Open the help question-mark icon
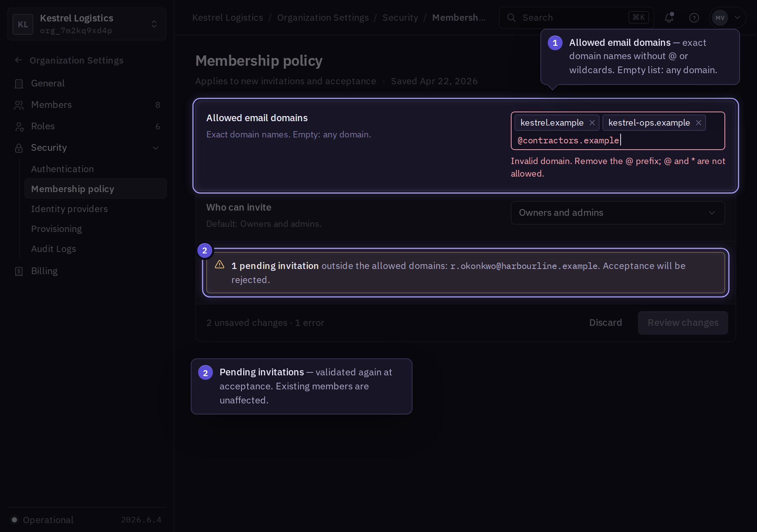This screenshot has height=532, width=757. pos(694,18)
